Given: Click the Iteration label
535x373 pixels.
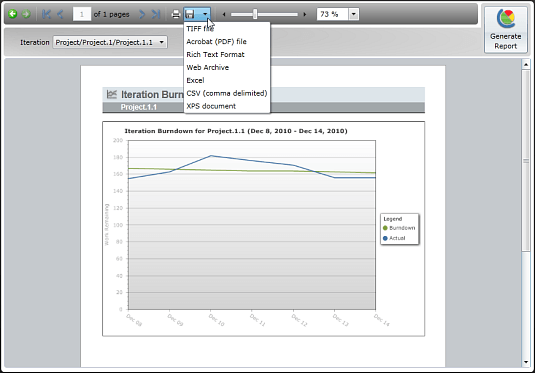Looking at the screenshot, I should coord(34,42).
